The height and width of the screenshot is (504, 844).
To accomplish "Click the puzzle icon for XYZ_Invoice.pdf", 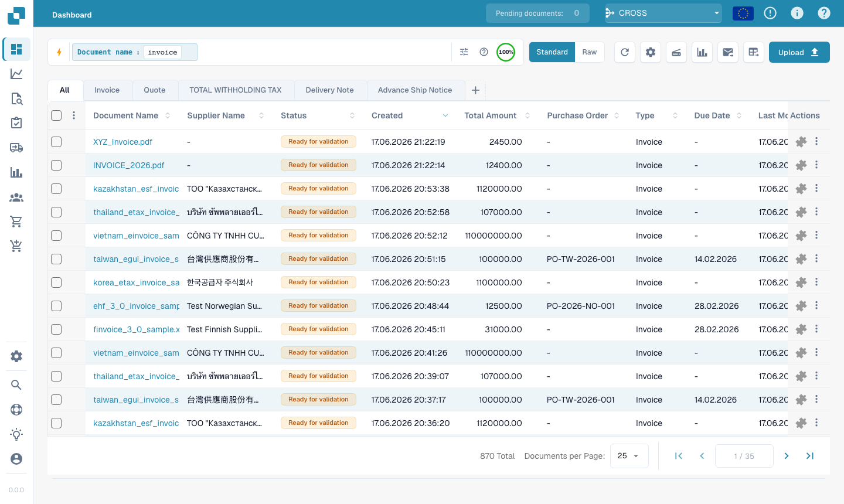I will coord(801,142).
